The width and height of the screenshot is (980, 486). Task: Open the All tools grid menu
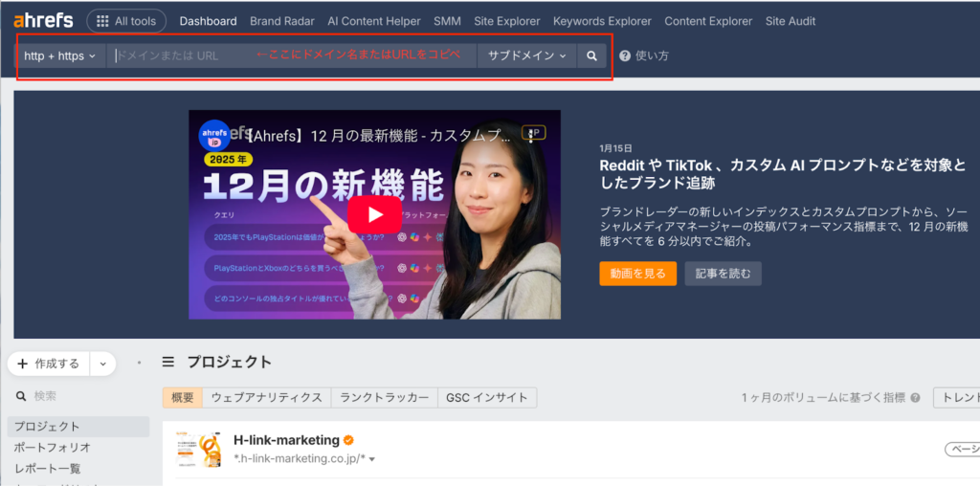click(125, 21)
